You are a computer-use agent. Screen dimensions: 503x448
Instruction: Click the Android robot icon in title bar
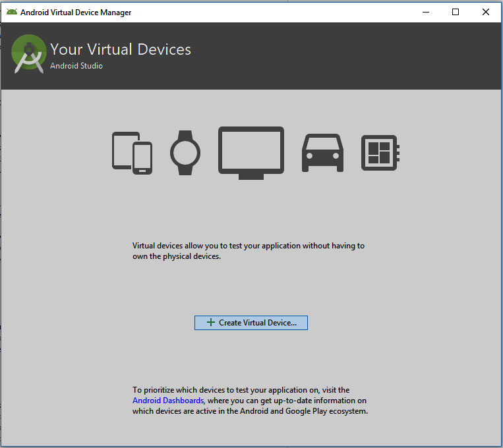click(11, 12)
